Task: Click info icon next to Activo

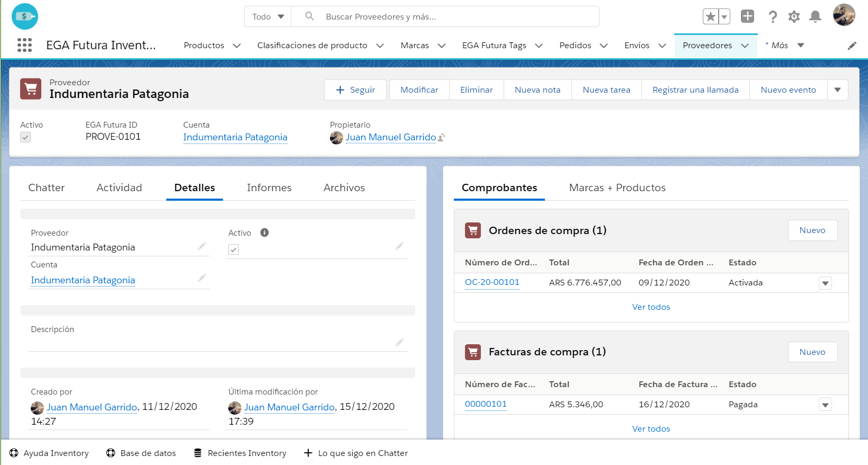Action: pos(264,232)
